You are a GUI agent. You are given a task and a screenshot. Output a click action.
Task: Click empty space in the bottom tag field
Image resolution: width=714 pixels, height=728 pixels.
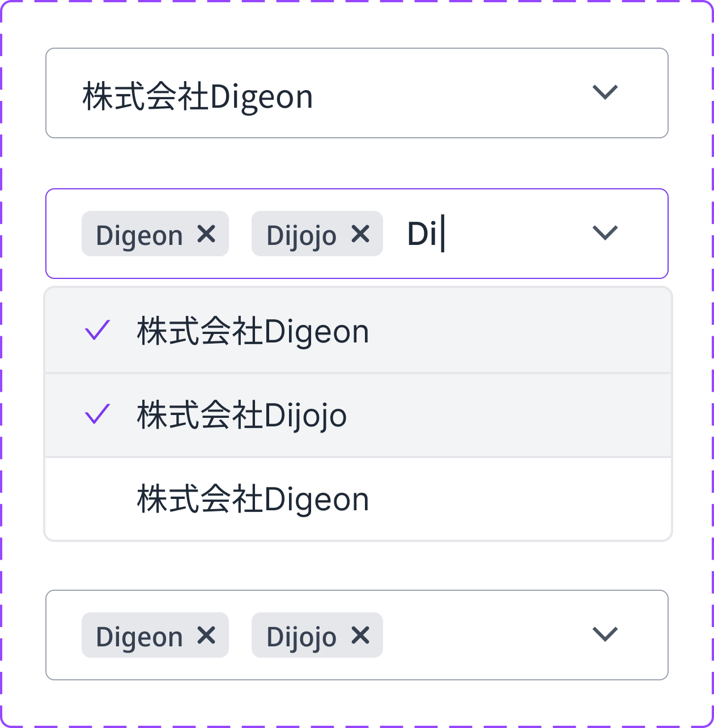click(x=482, y=635)
